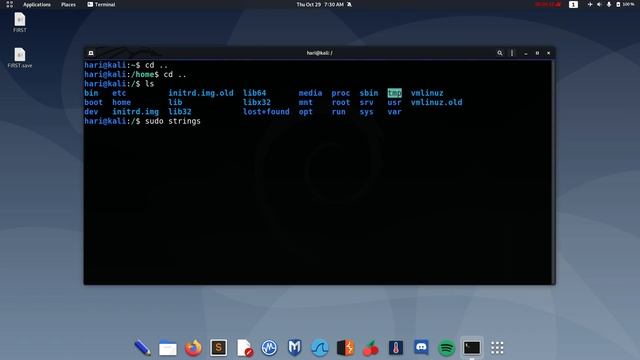Select the Terminal icon in the dock
640x360 pixels.
pyautogui.click(x=472, y=348)
